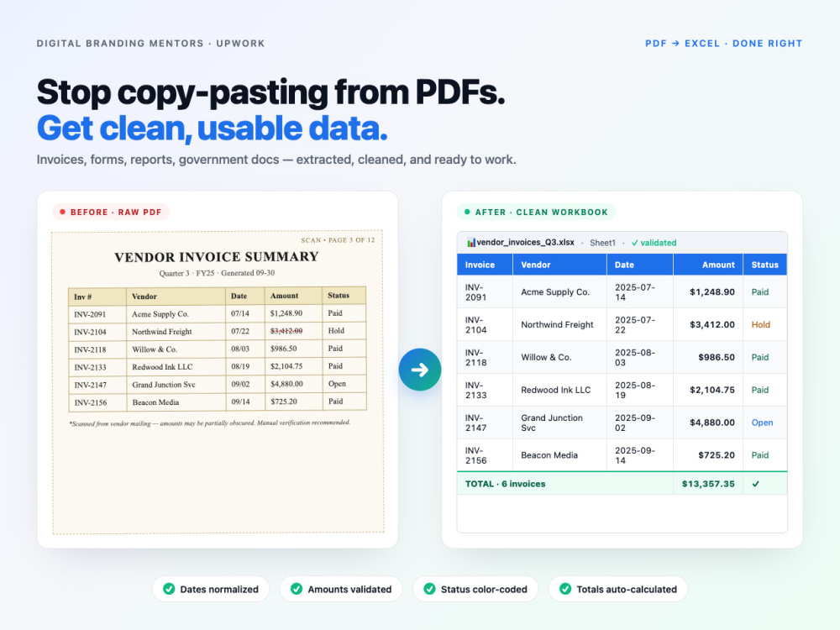This screenshot has width=840, height=630.
Task: Click the Excel file icon beside vendor_invoices_Q3.xlsx
Action: 471,243
